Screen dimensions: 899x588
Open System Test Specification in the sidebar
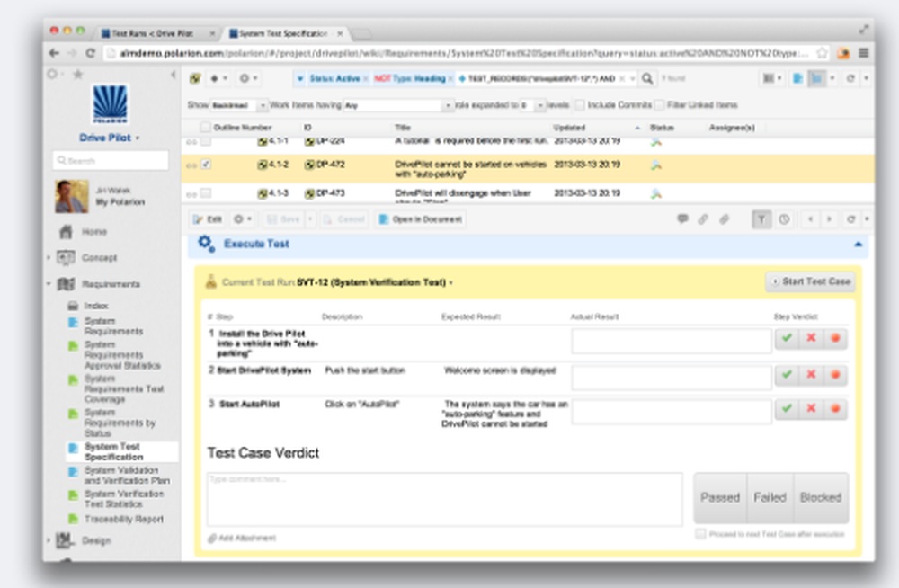coord(113,451)
